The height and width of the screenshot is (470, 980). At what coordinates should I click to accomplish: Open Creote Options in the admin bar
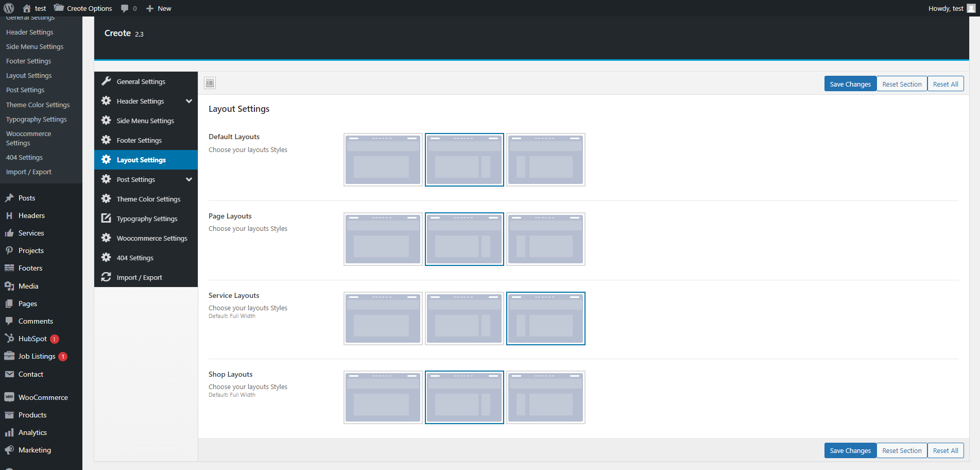[83, 8]
